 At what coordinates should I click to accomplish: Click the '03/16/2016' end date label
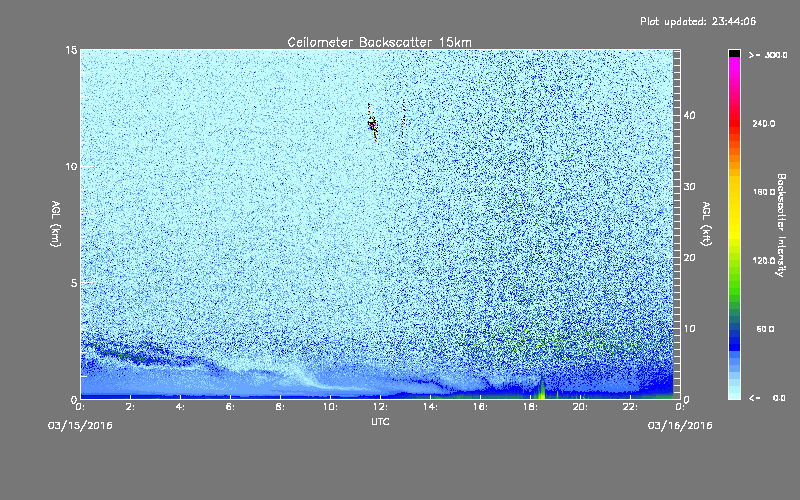[680, 426]
